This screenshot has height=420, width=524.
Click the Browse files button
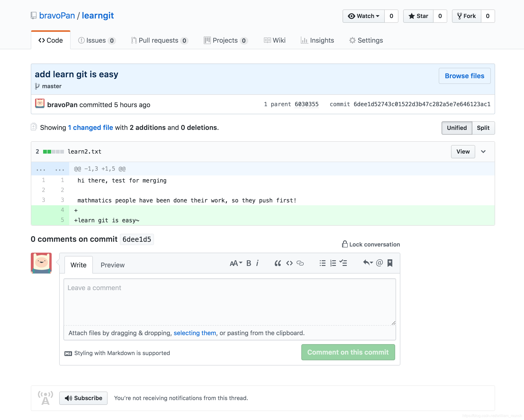coord(465,76)
